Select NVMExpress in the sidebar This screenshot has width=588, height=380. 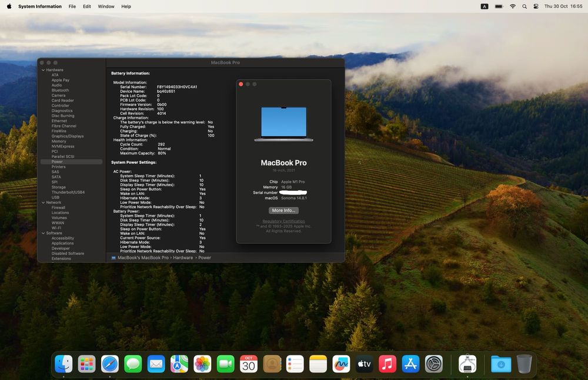(x=63, y=146)
